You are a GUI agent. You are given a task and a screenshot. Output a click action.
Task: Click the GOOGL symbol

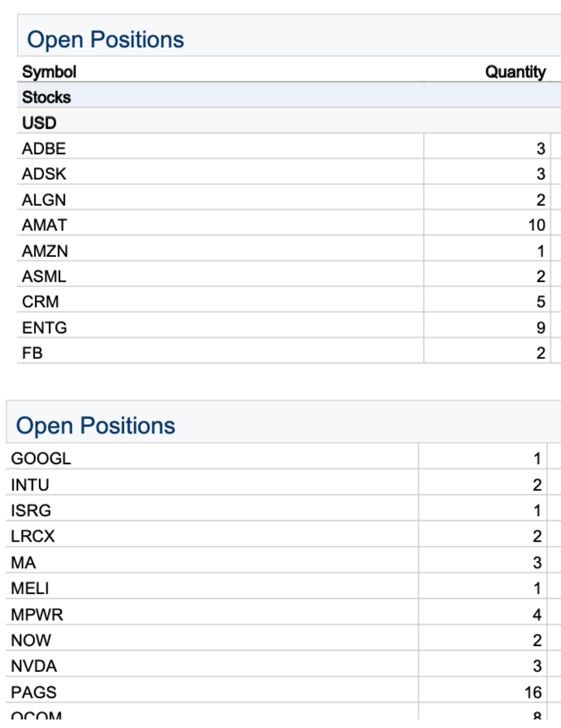click(41, 458)
